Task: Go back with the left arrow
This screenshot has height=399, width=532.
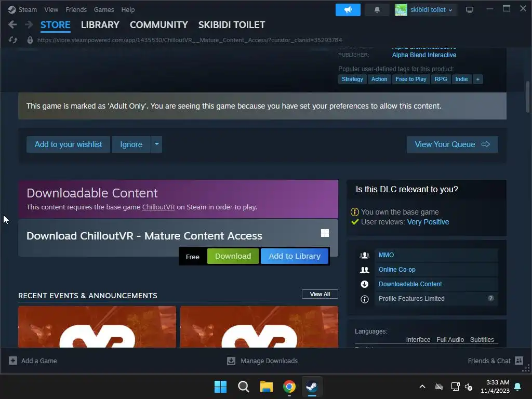Action: (x=12, y=24)
